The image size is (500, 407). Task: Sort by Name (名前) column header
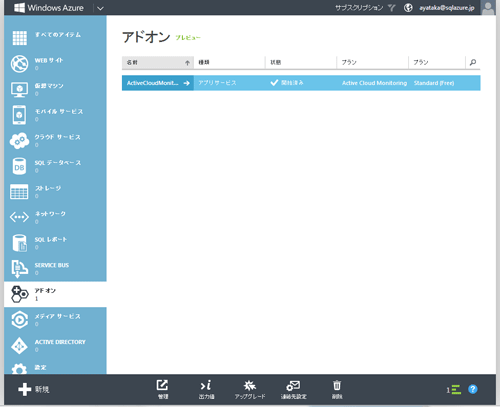[158, 62]
